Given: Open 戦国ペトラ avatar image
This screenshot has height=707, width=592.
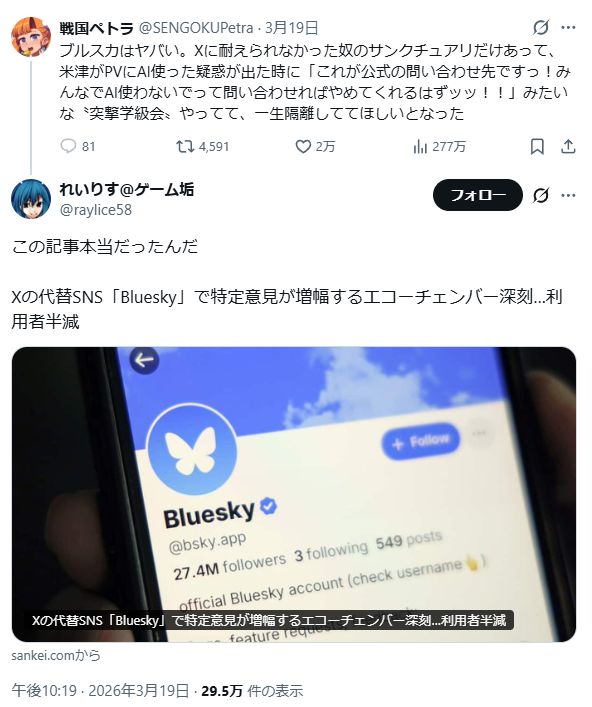Looking at the screenshot, I should [31, 37].
